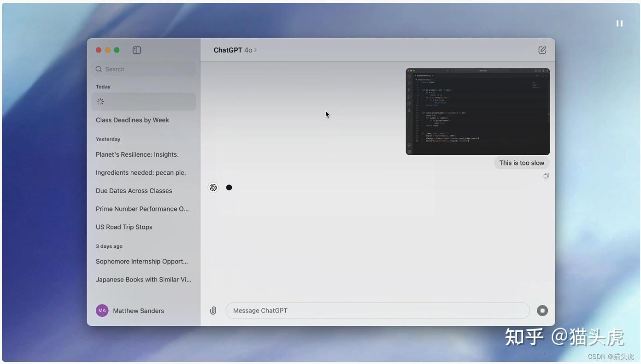Click the attach file paperclip icon

[213, 311]
